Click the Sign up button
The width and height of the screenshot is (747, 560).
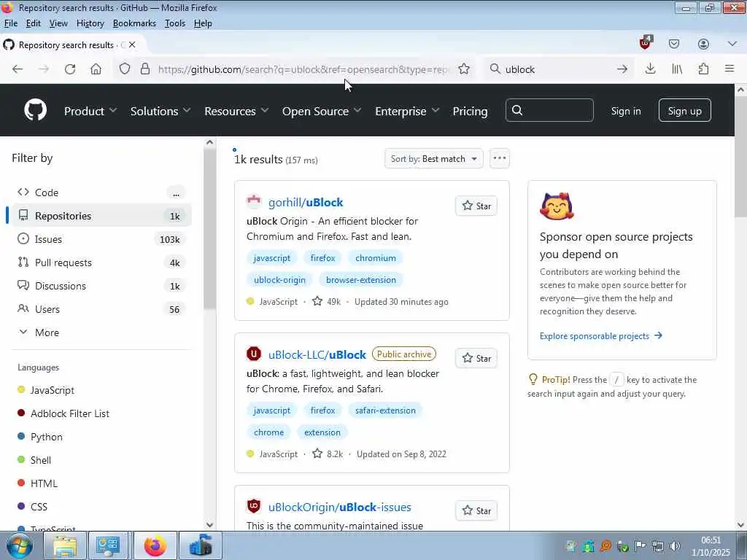tap(684, 111)
